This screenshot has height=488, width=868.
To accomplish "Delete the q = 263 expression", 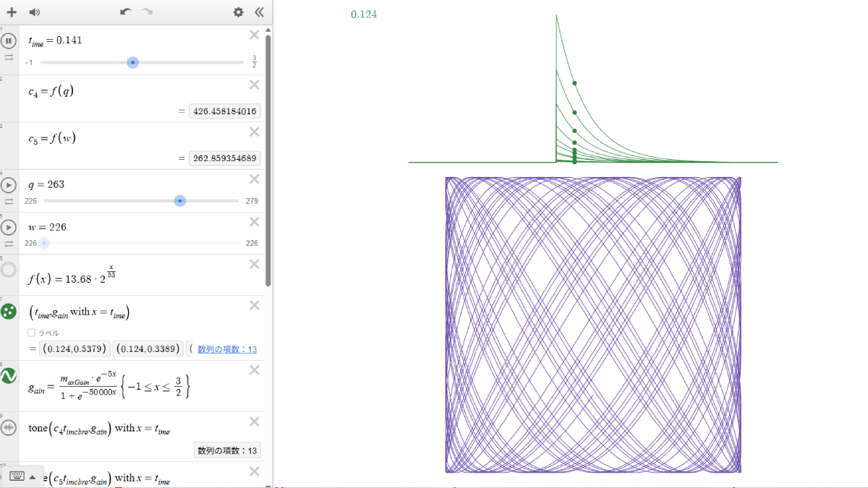I will 254,179.
